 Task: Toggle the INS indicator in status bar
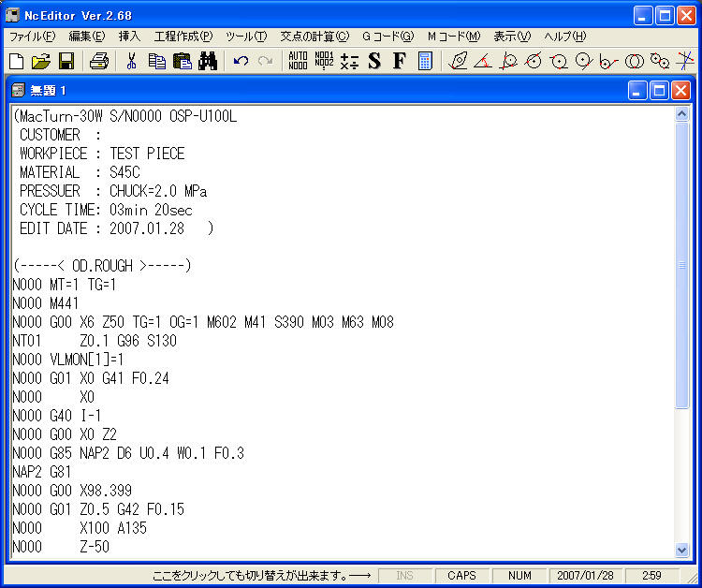tap(404, 576)
